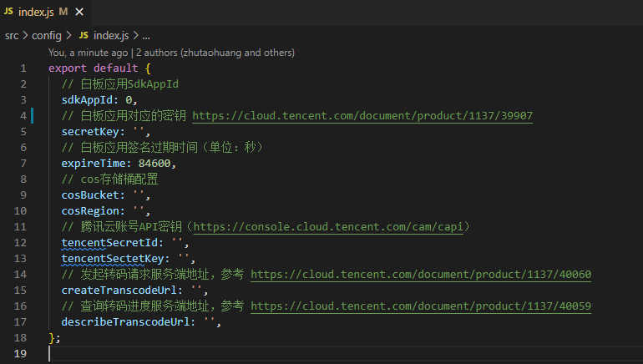
Task: Click the expireTime property name
Action: [x=94, y=163]
